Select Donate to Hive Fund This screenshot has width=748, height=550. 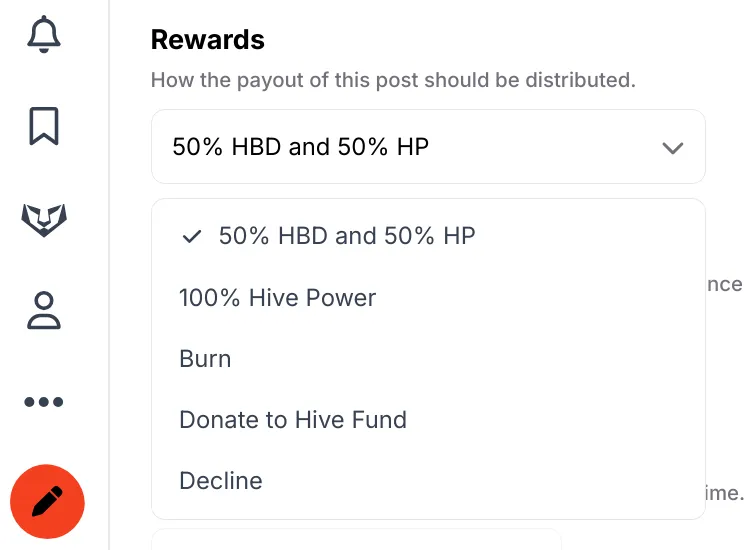428,420
